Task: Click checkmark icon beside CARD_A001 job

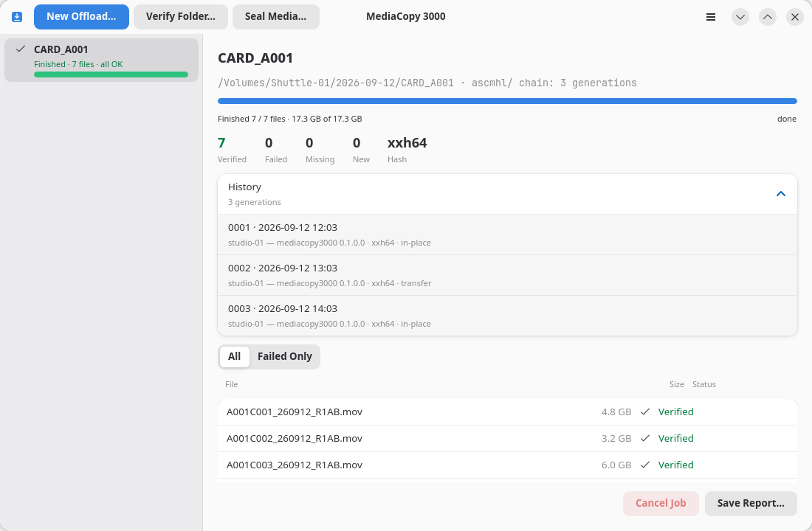Action: point(21,49)
